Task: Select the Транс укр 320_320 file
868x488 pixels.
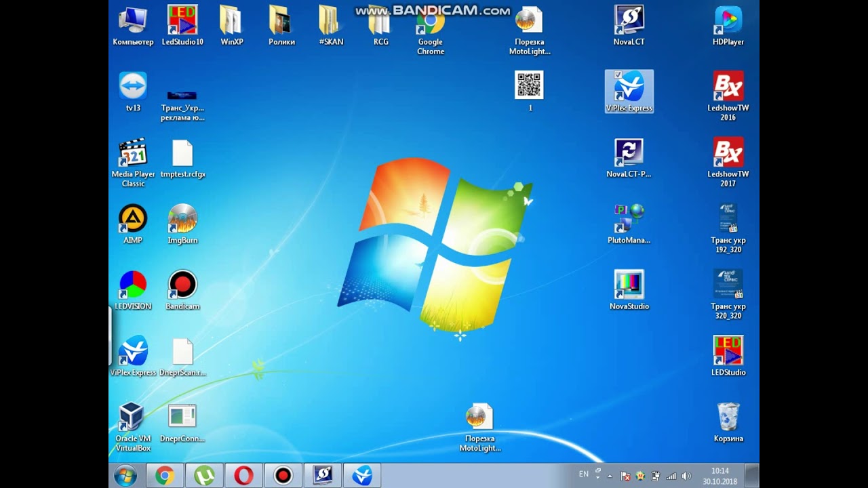Action: (x=728, y=295)
